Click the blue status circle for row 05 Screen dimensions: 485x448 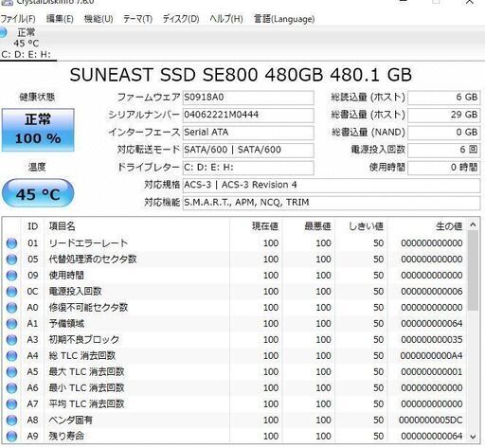(x=11, y=260)
